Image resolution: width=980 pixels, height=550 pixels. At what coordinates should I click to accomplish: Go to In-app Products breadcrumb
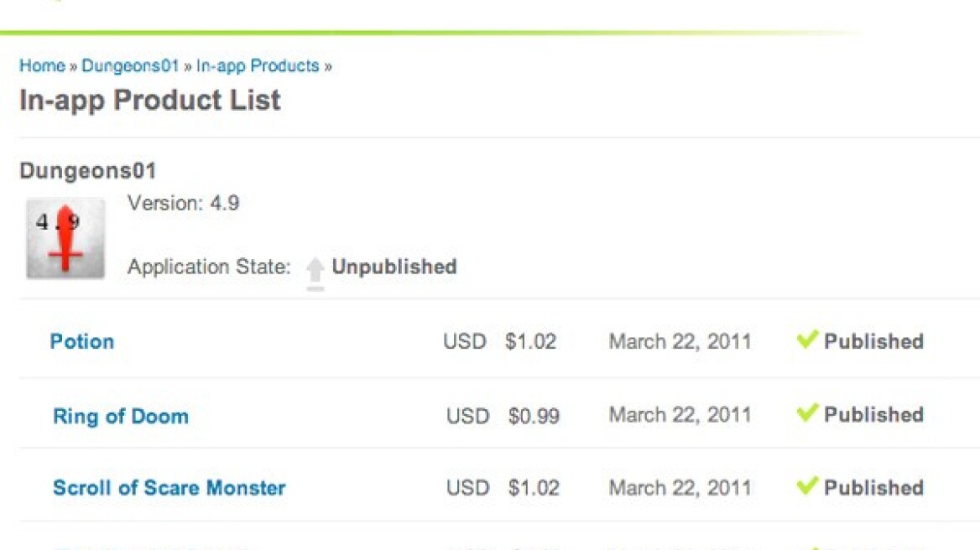pyautogui.click(x=258, y=65)
